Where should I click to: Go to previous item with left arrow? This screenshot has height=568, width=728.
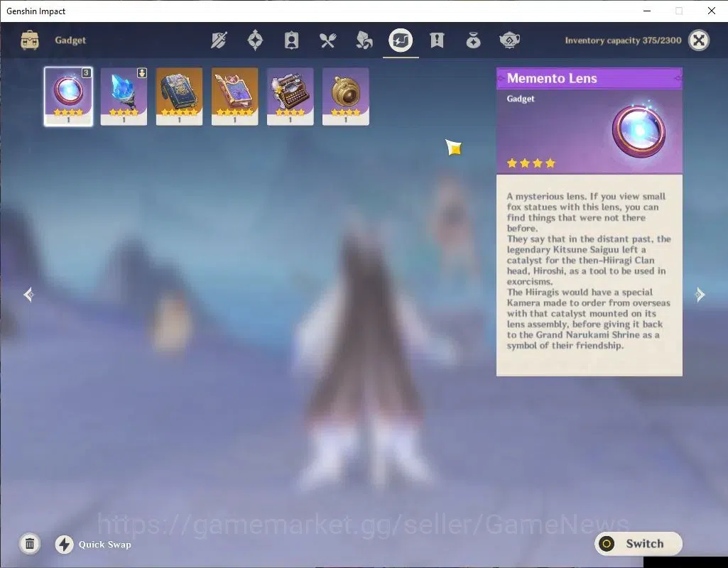tap(29, 294)
